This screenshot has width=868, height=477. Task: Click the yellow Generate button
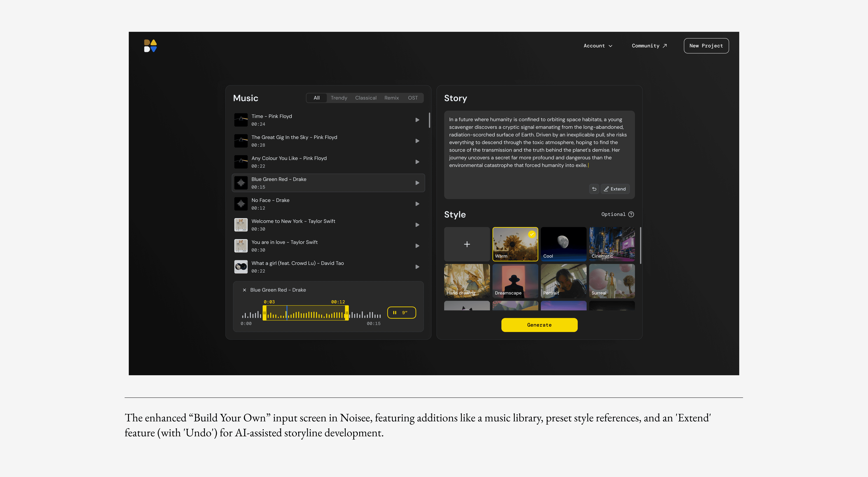539,325
